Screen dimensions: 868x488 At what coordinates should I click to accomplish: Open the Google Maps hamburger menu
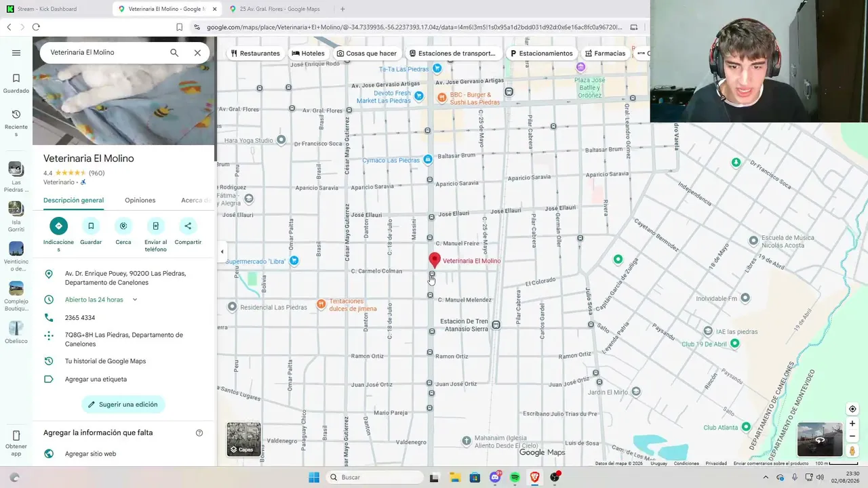coord(16,53)
